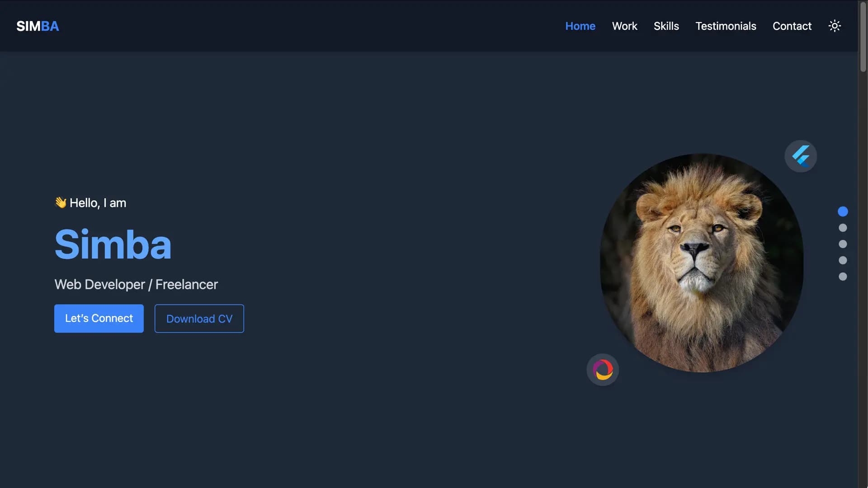
Task: Go to the Home nav item
Action: pyautogui.click(x=580, y=26)
